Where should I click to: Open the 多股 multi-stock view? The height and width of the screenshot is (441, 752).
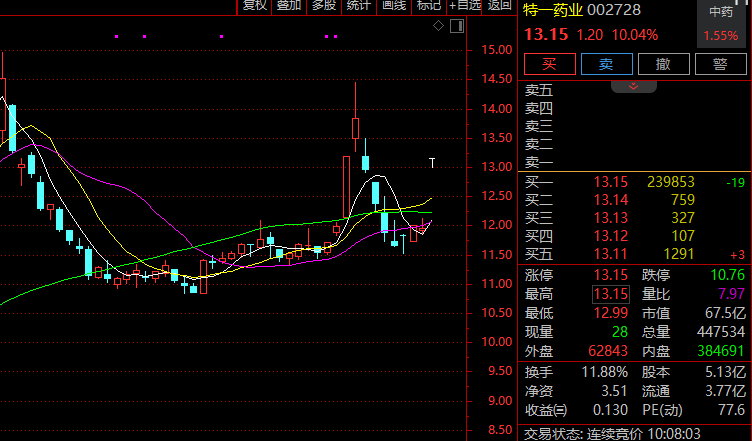[x=323, y=6]
